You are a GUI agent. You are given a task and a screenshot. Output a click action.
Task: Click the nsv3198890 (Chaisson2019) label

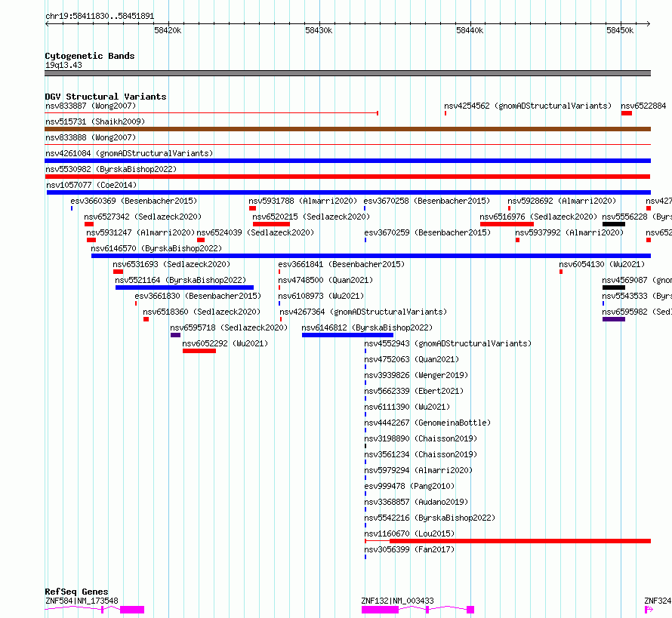tap(421, 438)
